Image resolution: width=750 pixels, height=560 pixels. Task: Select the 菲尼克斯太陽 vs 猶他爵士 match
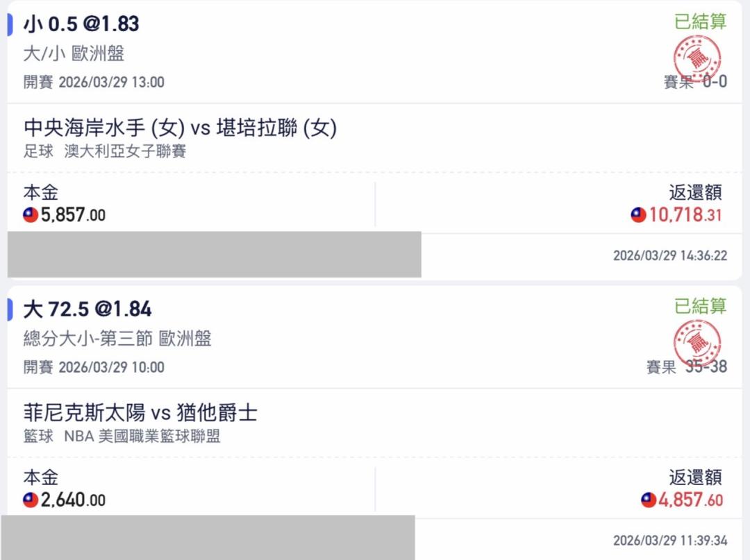tap(140, 414)
